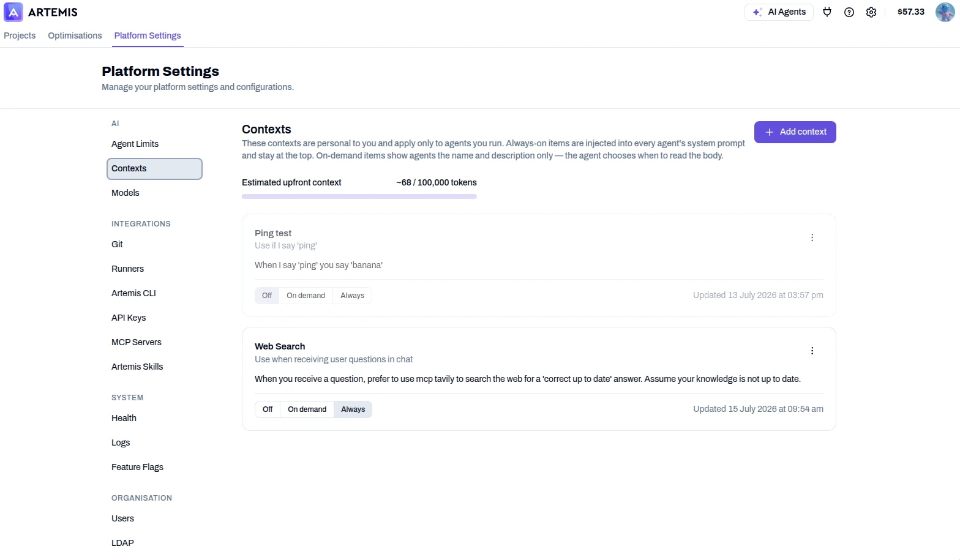The width and height of the screenshot is (960, 560).
Task: Set Web Search to On demand
Action: (x=307, y=409)
